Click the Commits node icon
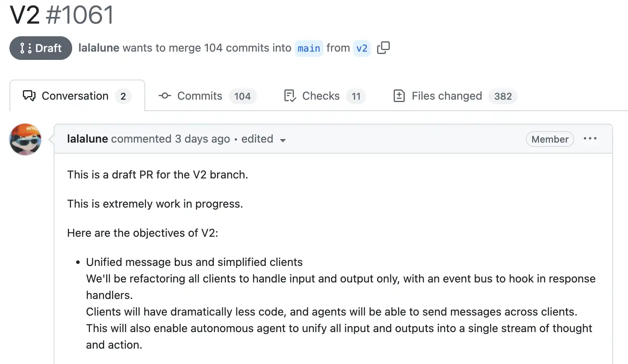Image resolution: width=628 pixels, height=364 pixels. (164, 96)
